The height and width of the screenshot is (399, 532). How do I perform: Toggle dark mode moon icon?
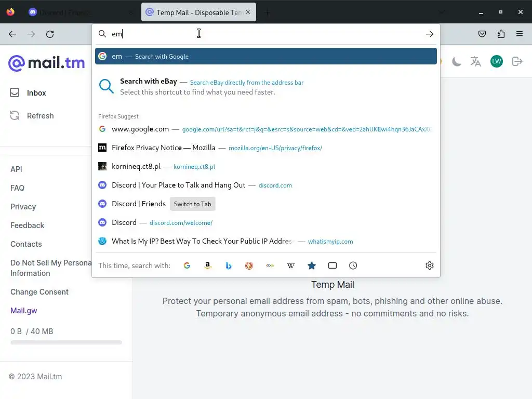click(x=457, y=61)
